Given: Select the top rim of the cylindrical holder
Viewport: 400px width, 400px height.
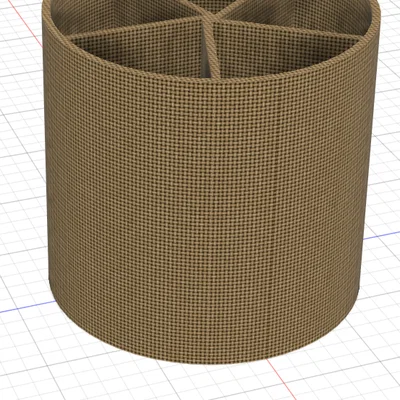Looking at the screenshot, I should point(211,79).
